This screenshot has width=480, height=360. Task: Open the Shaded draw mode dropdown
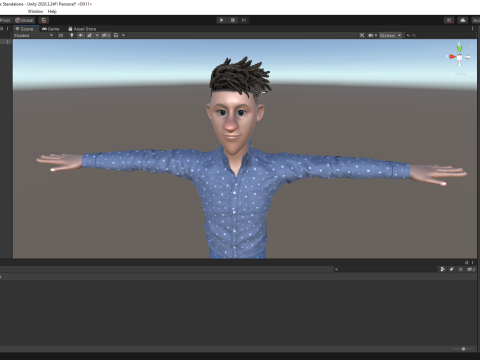(33, 35)
